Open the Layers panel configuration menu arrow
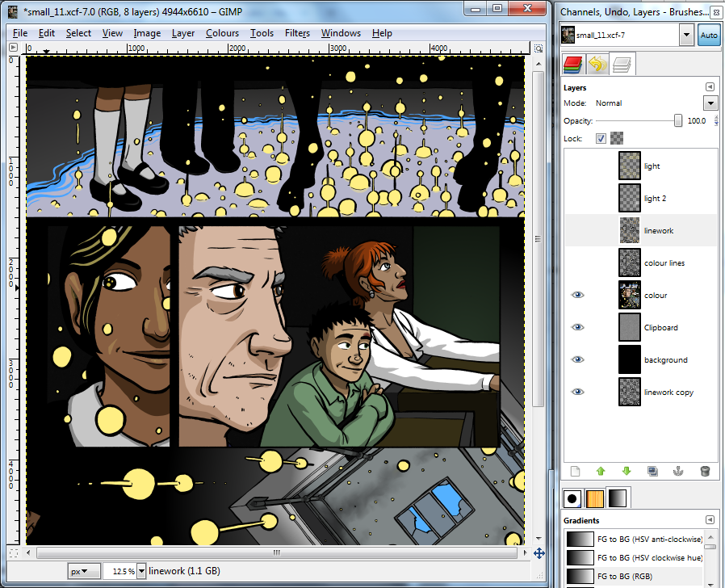The height and width of the screenshot is (588, 725). [x=710, y=87]
